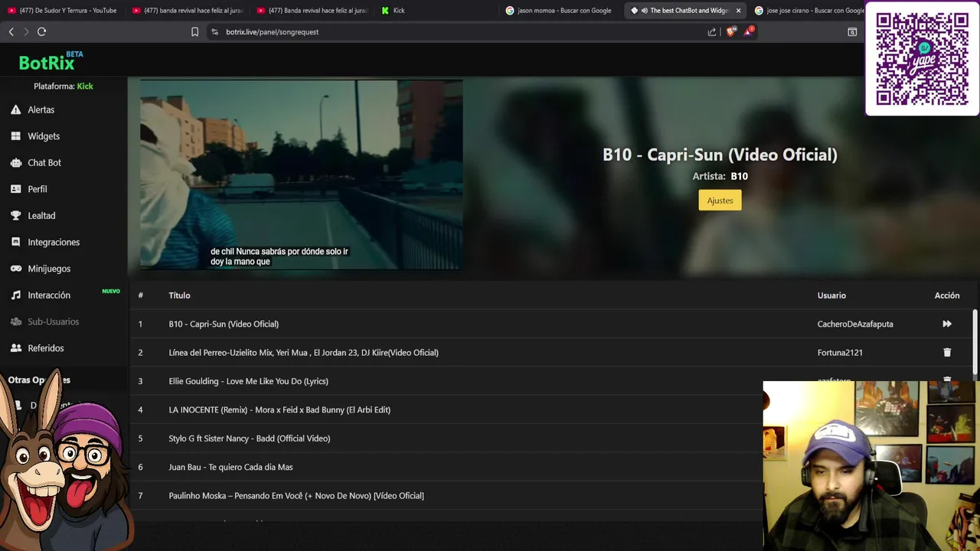Screen dimensions: 980x551
Task: Open Brave rewards triangle icon
Action: tap(749, 31)
